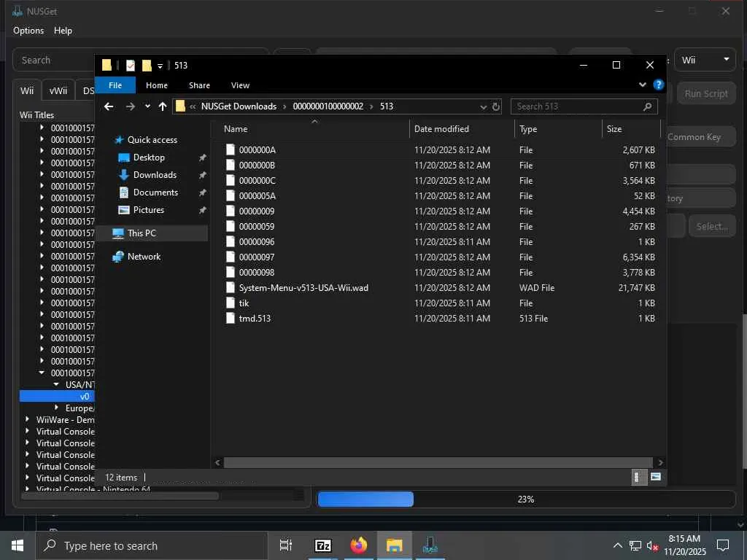Switch Explorer to details view icon
Screen dimensions: 747x560
pos(638,477)
